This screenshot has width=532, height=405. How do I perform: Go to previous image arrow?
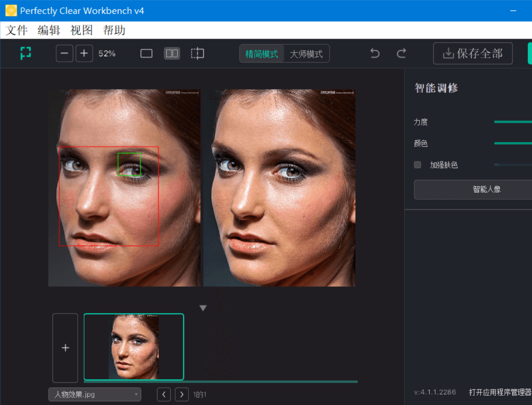tap(164, 394)
